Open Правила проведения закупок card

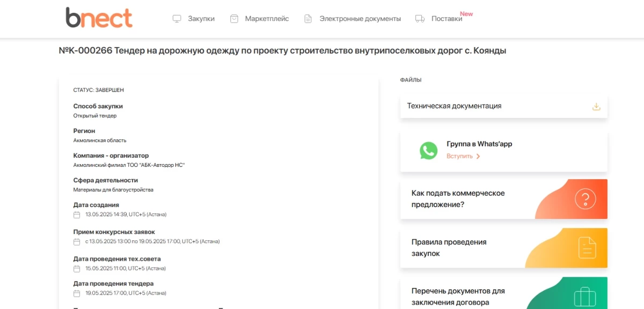tap(449, 248)
